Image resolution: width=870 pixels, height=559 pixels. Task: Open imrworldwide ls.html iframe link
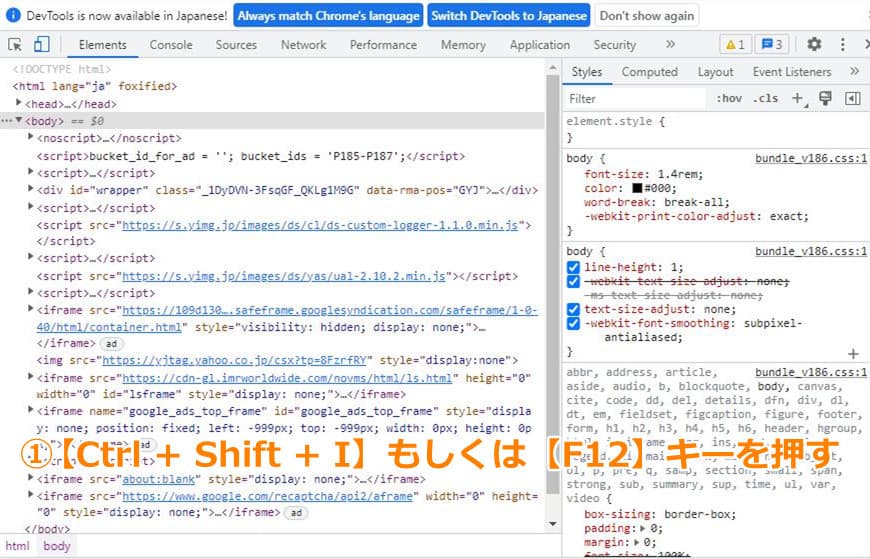287,378
